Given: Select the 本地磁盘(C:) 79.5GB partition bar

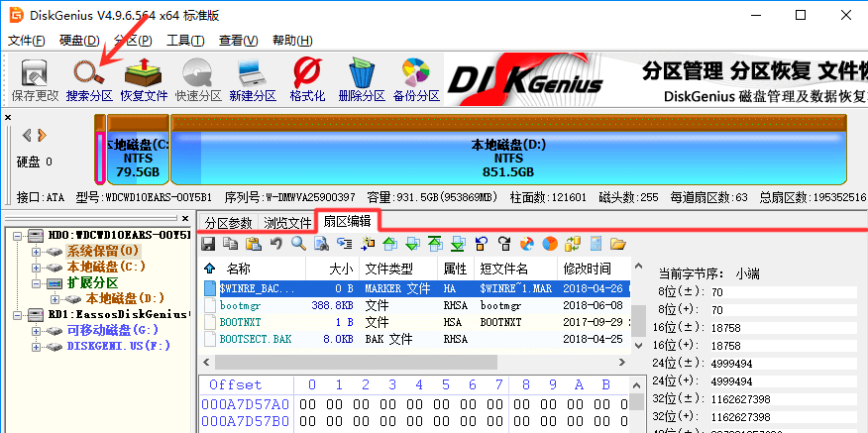Looking at the screenshot, I should tap(139, 150).
